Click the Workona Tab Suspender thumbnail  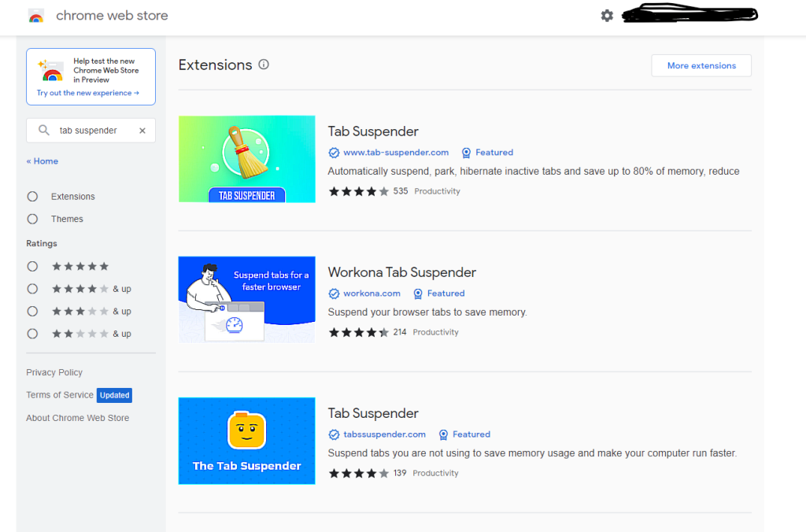pyautogui.click(x=246, y=300)
